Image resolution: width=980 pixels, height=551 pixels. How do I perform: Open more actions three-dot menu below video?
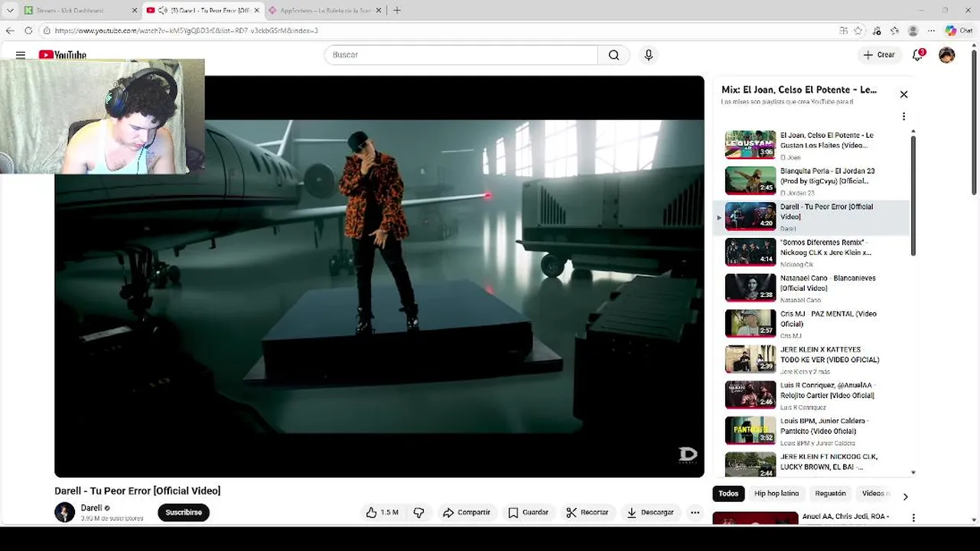coord(695,513)
